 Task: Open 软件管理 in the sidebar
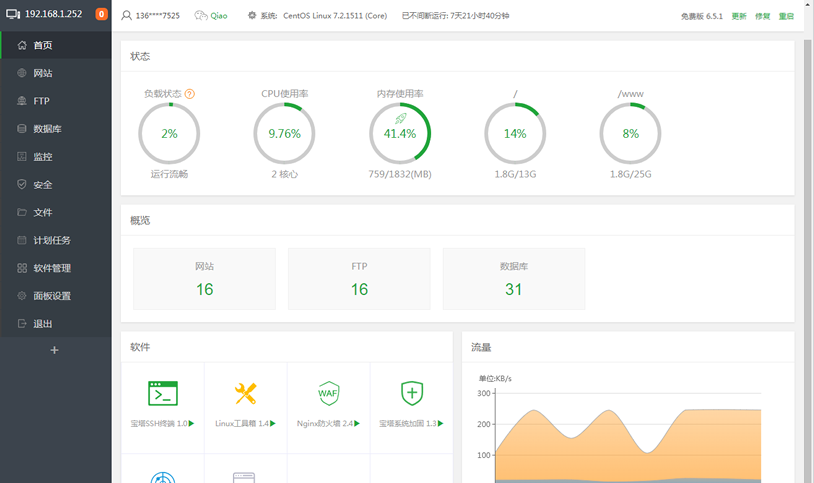click(52, 268)
